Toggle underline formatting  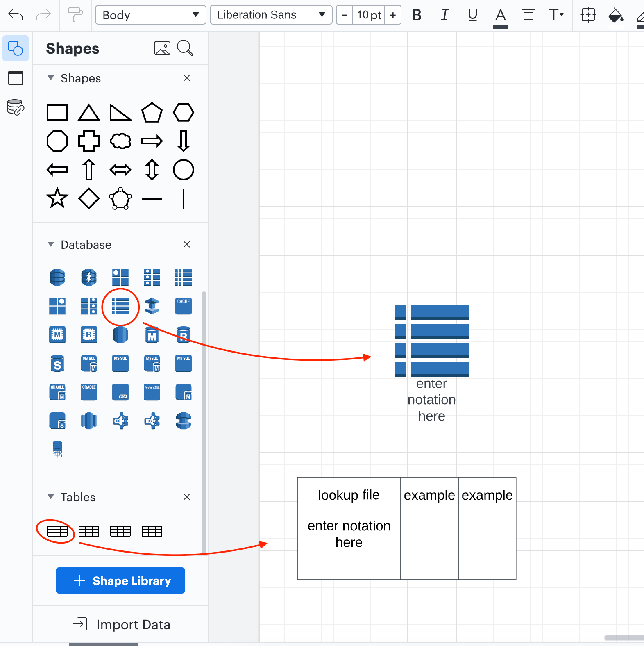pos(472,15)
